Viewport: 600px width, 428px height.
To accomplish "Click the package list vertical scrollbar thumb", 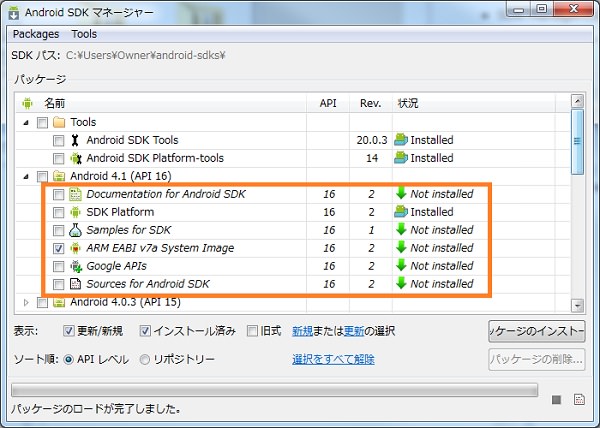I will point(577,142).
